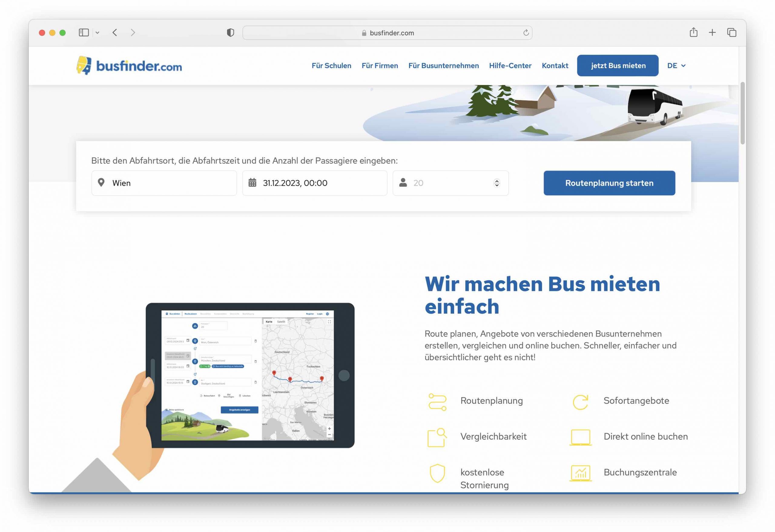Click the Share icon in Safari

pyautogui.click(x=693, y=32)
